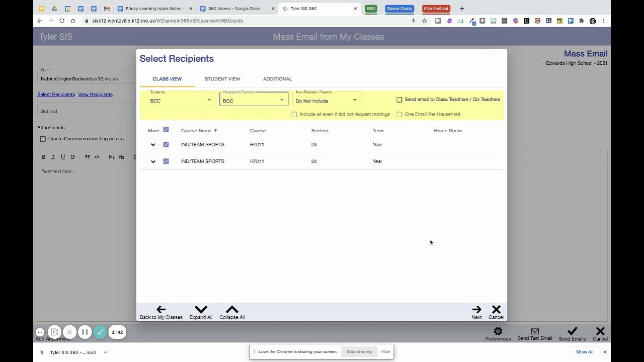
Task: Click Send Test Email envelope icon
Action: pyautogui.click(x=535, y=331)
